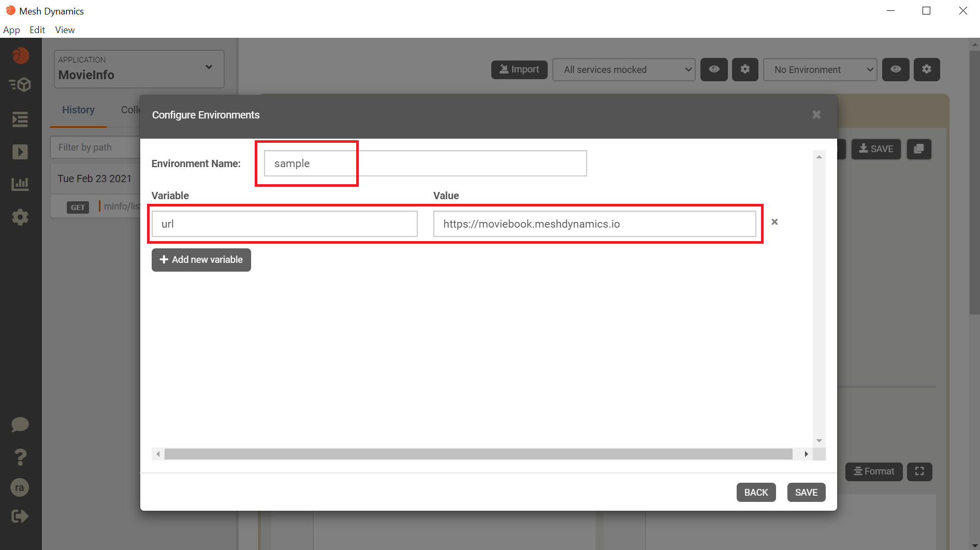Click Add new variable button
The height and width of the screenshot is (550, 980).
pyautogui.click(x=201, y=260)
